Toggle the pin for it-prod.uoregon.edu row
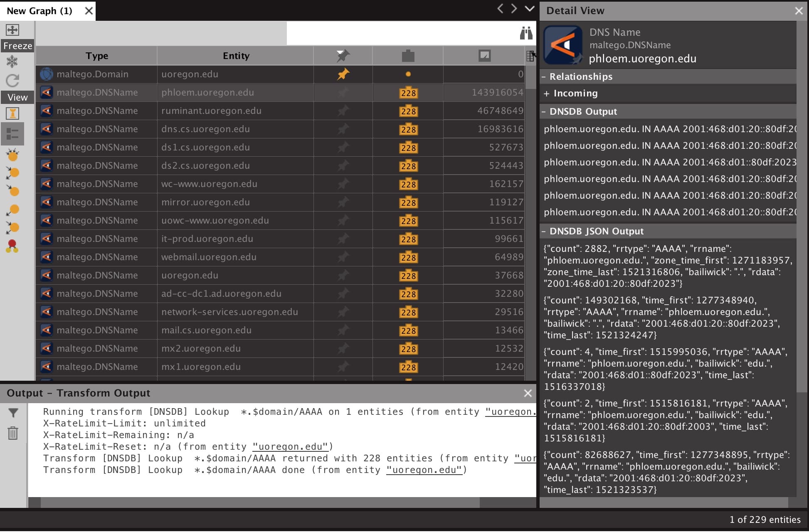Viewport: 809px width, 532px height. click(x=343, y=239)
